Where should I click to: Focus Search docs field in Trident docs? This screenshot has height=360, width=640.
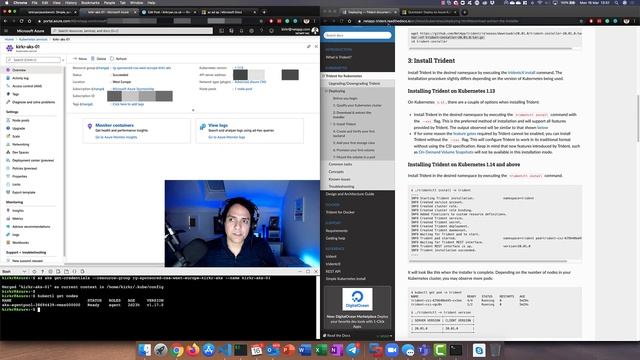[x=357, y=36]
